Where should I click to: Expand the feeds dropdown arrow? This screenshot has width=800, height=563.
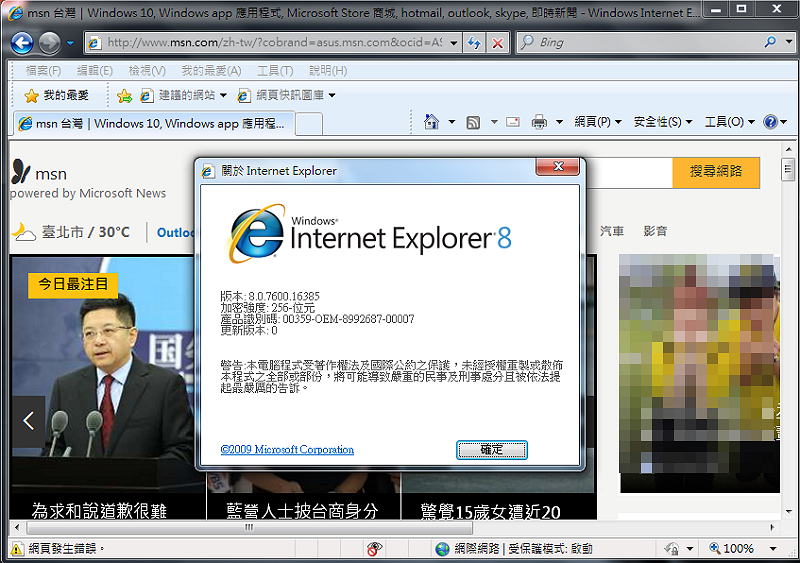point(494,122)
